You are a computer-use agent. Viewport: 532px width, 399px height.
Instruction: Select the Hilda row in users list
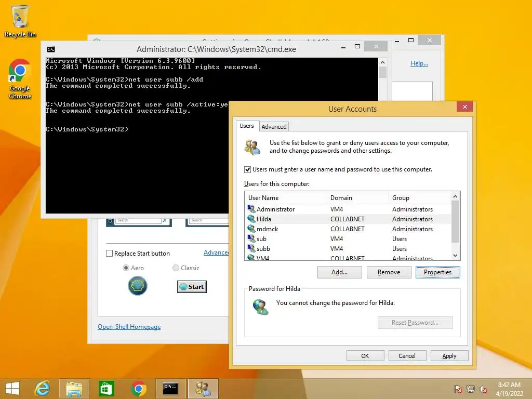coord(348,219)
